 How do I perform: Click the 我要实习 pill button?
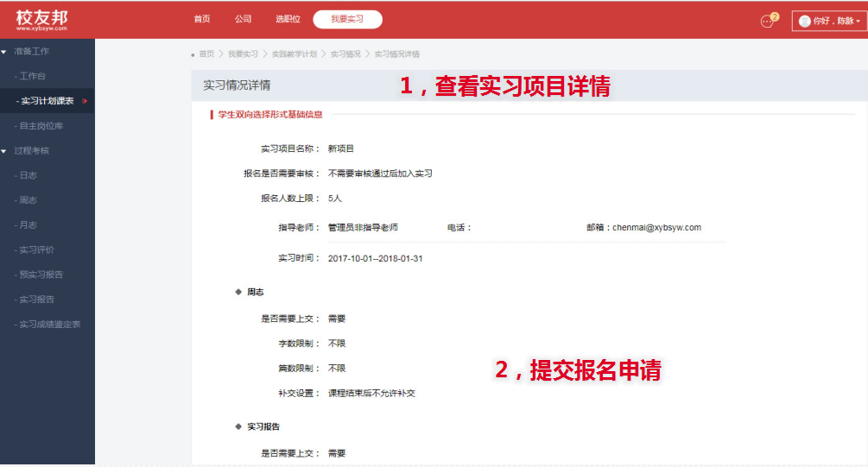click(x=347, y=19)
